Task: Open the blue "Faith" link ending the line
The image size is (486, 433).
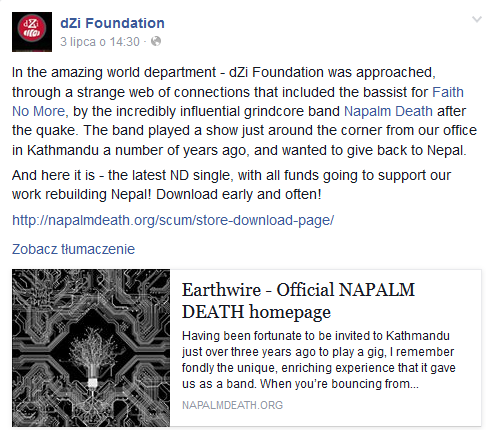Action: (448, 92)
